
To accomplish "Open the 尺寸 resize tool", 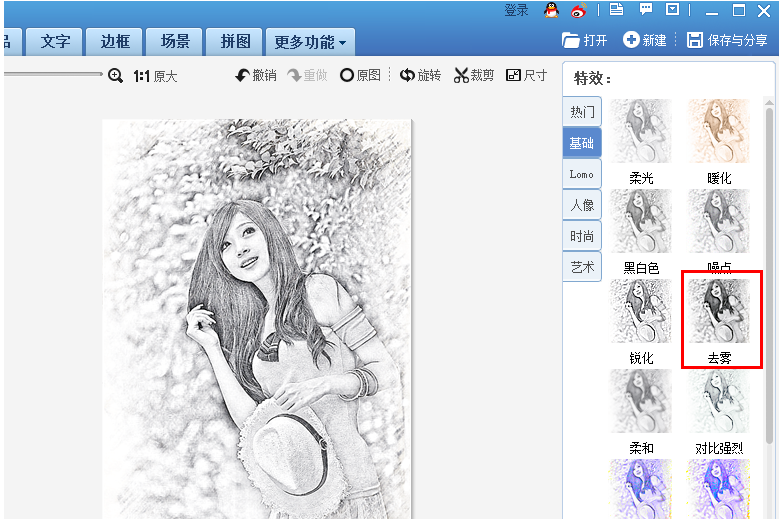I will pyautogui.click(x=527, y=76).
